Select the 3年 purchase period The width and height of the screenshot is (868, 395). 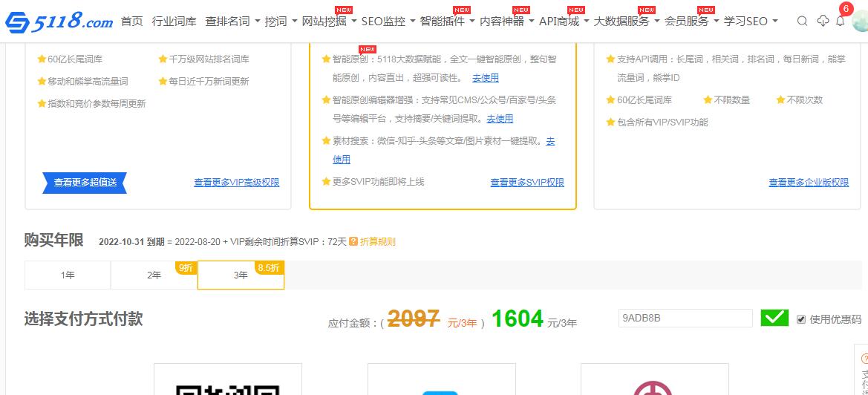point(241,275)
